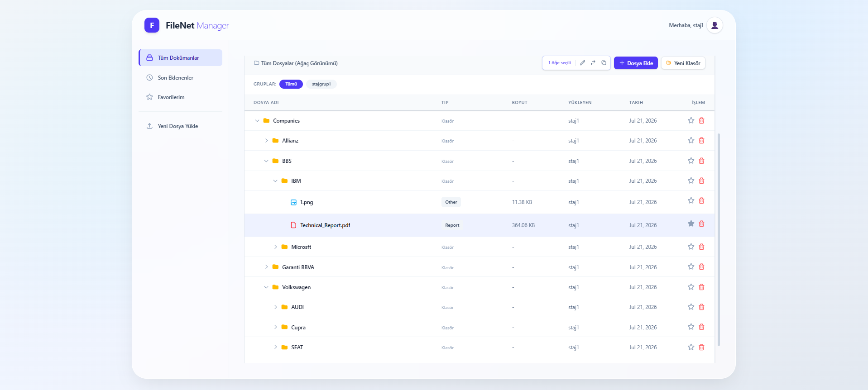Delete the Garanti BBVA folder
868x390 pixels.
coord(701,266)
